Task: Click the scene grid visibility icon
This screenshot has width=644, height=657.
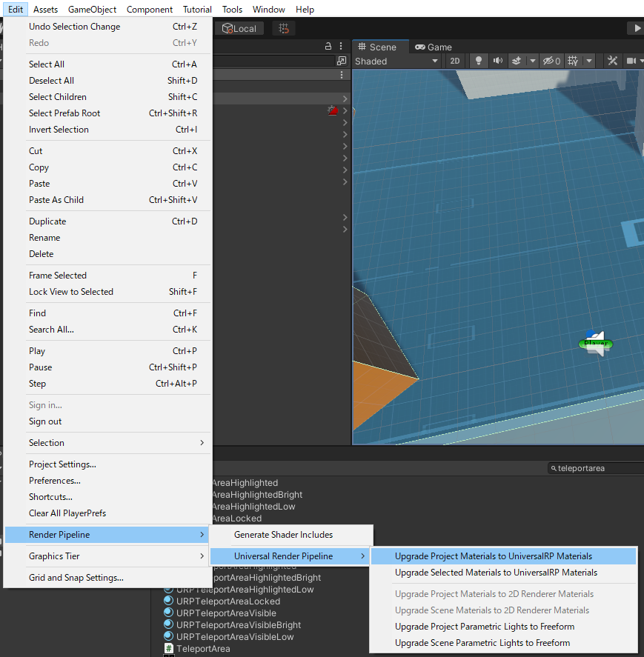Action: [x=574, y=61]
